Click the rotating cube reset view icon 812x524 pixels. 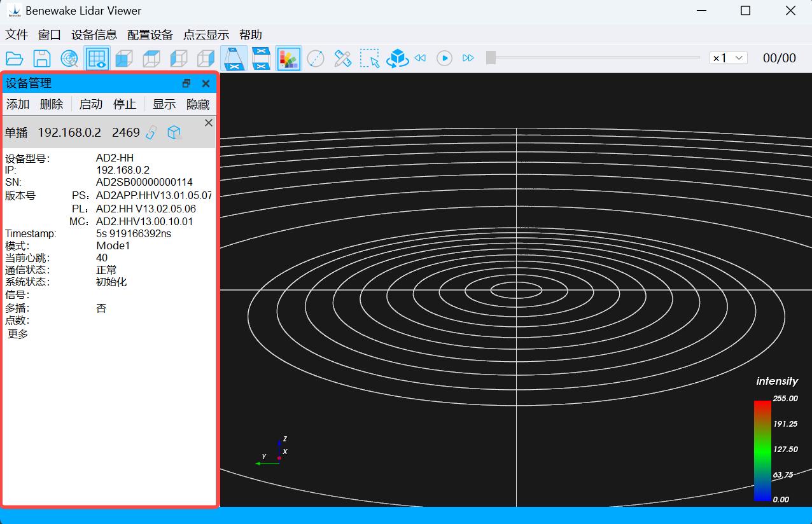(x=398, y=59)
